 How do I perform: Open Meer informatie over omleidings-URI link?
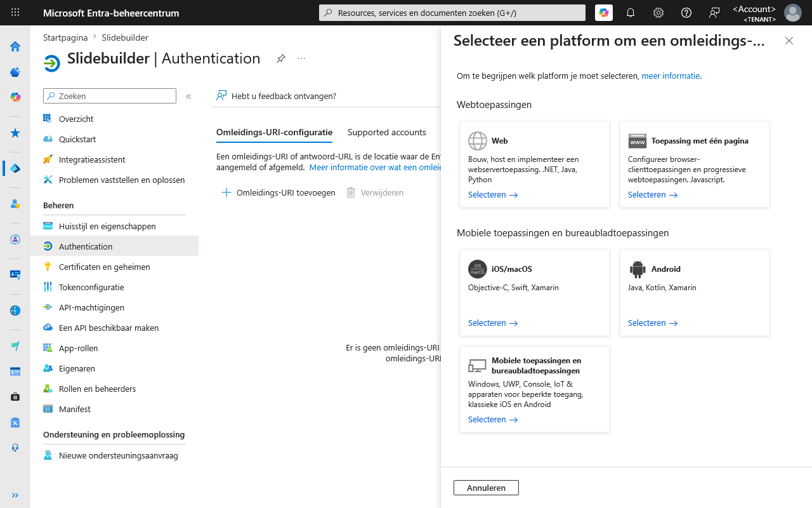375,168
